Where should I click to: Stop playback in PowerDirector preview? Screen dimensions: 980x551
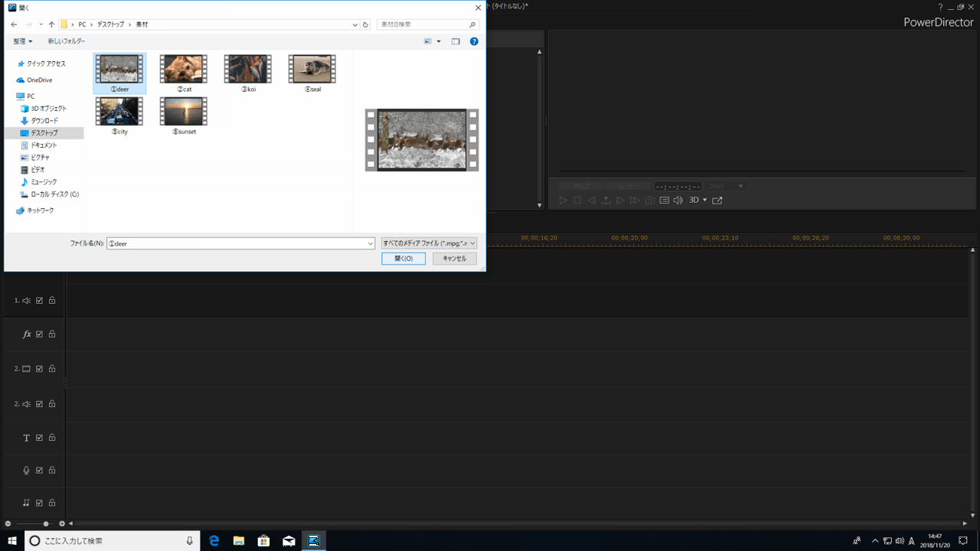[x=577, y=201]
